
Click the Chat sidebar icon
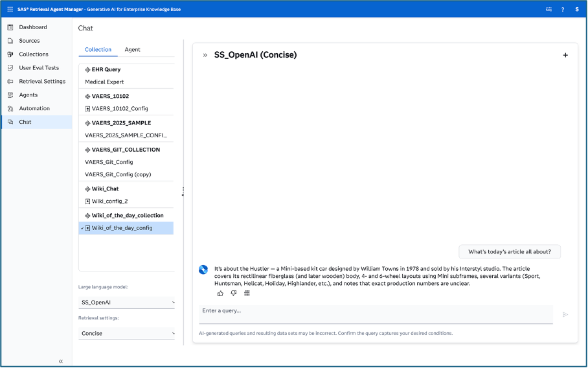coord(10,122)
